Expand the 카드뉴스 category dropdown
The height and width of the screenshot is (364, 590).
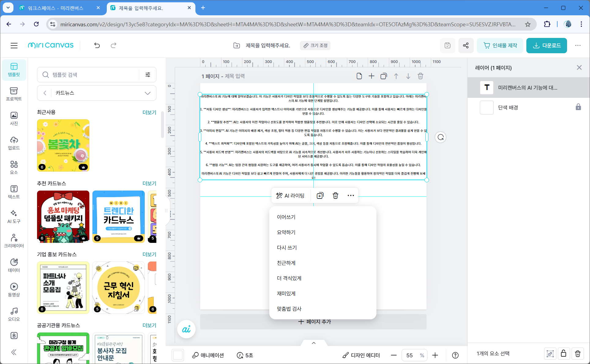click(147, 93)
